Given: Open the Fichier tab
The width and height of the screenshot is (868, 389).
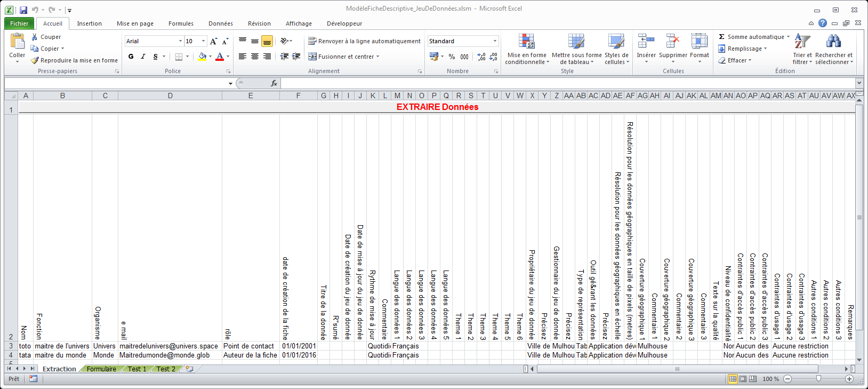Looking at the screenshot, I should coord(19,23).
